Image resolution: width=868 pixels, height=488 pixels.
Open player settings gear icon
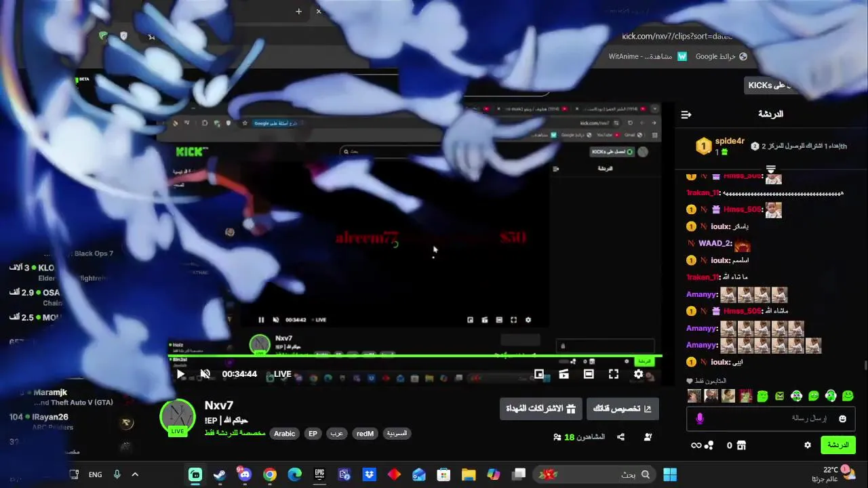[638, 374]
